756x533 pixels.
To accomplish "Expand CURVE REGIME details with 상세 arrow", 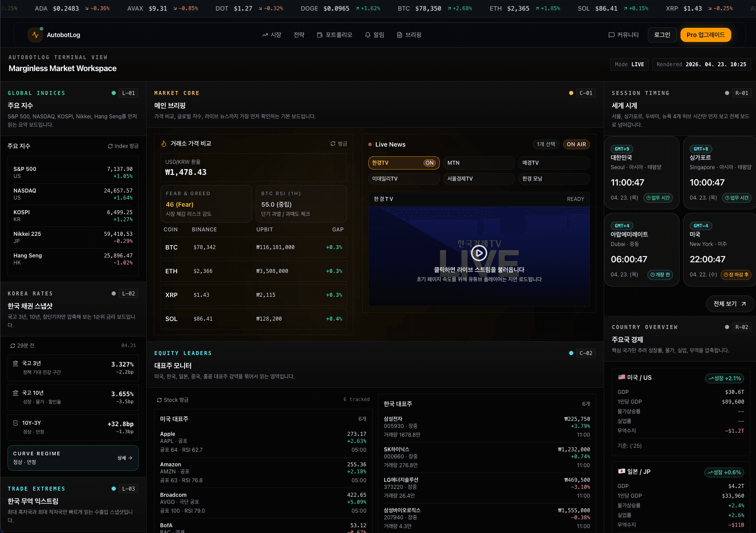I will pos(125,458).
